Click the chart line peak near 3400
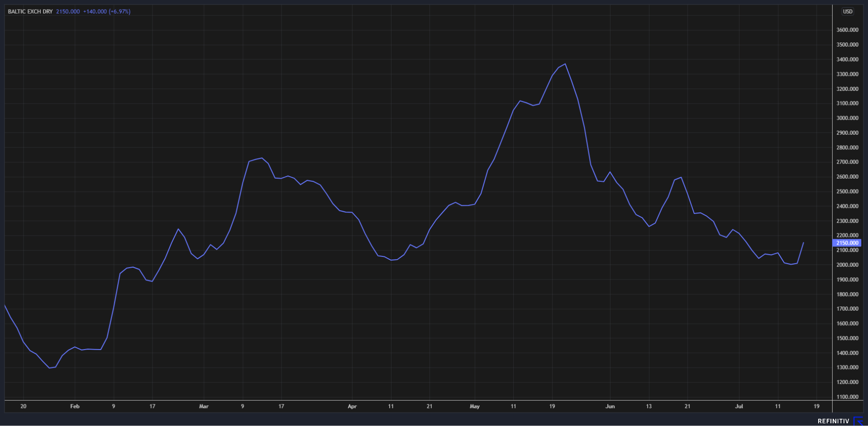This screenshot has height=426, width=868. tap(565, 64)
